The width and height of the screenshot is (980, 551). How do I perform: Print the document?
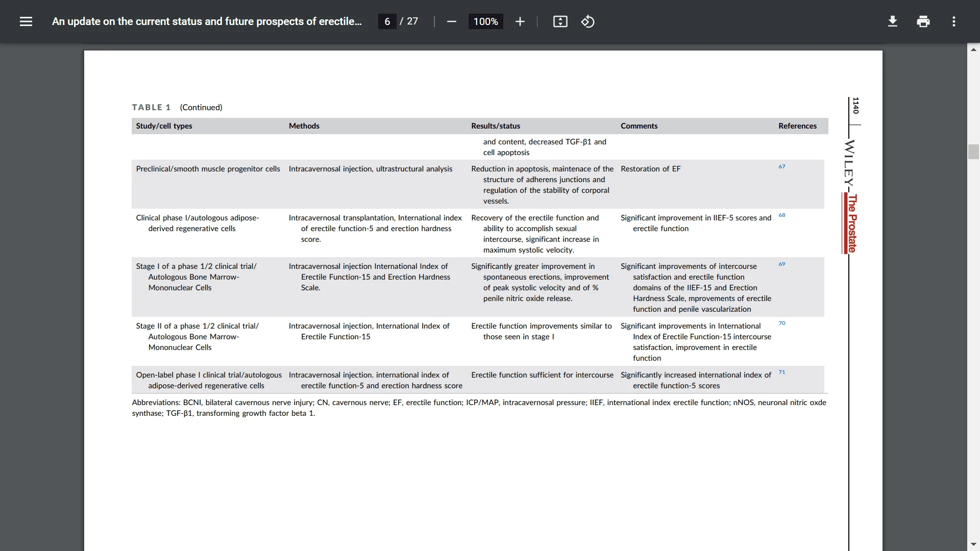click(923, 21)
